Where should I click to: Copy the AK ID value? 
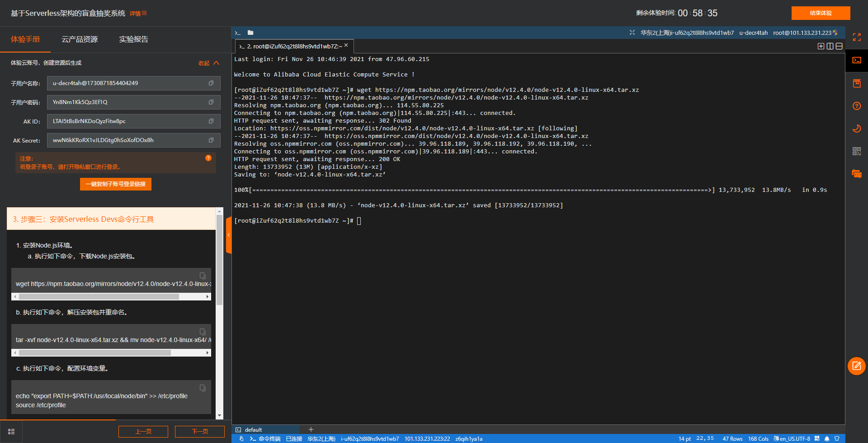(211, 121)
